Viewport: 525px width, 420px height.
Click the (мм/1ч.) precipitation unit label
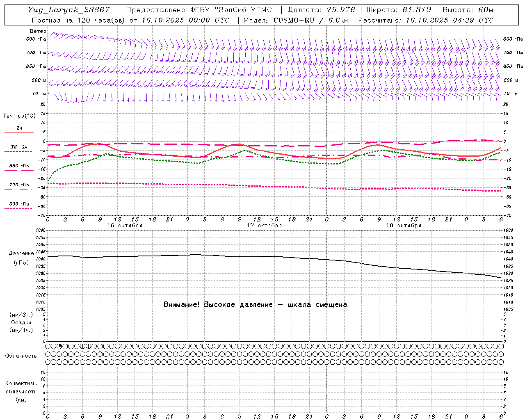(21, 330)
